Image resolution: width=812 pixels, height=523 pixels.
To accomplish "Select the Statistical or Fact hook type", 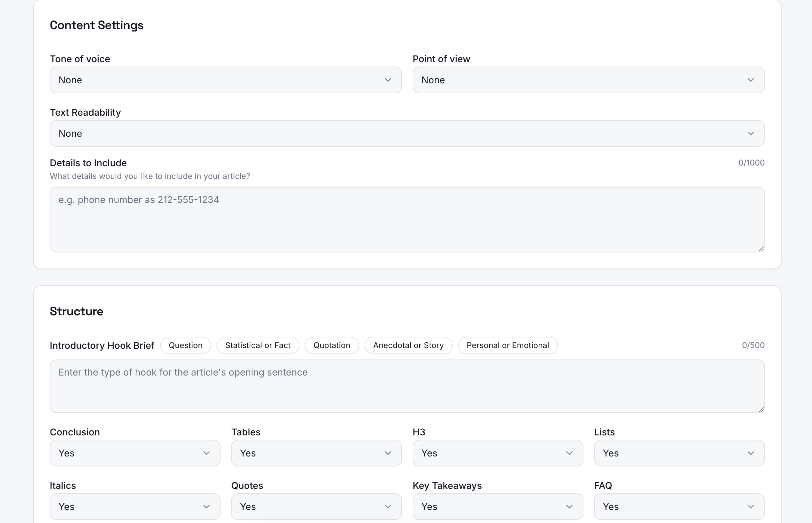I will (258, 345).
